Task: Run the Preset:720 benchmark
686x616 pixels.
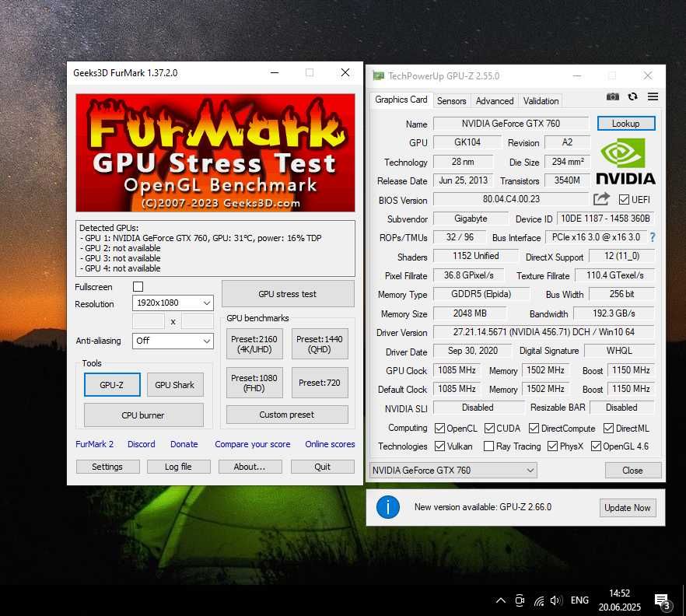Action: pos(320,383)
